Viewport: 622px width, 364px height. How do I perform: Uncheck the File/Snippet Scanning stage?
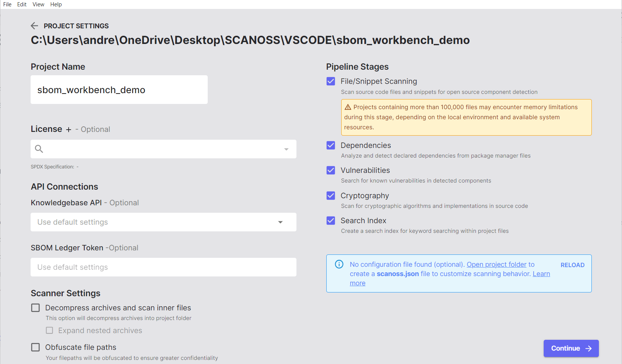[x=331, y=81]
